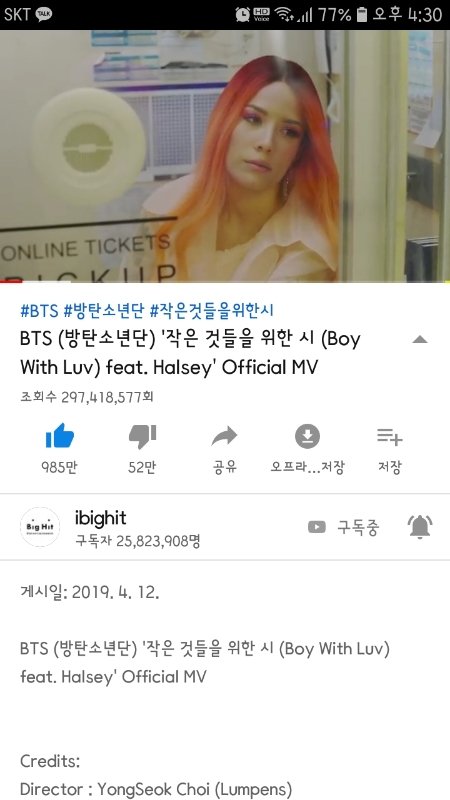
Task: Tap the #BTS hashtag
Action: point(39,310)
